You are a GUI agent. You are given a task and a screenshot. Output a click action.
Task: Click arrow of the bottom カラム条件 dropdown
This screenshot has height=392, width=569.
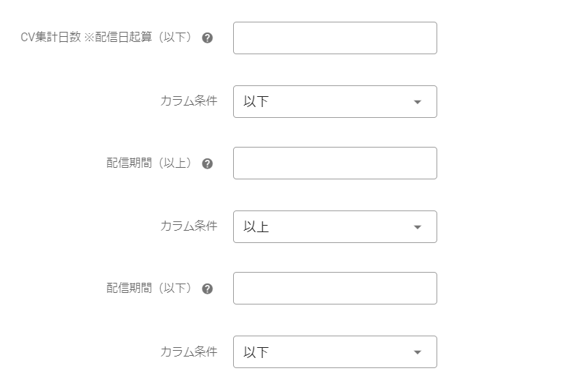tap(417, 352)
